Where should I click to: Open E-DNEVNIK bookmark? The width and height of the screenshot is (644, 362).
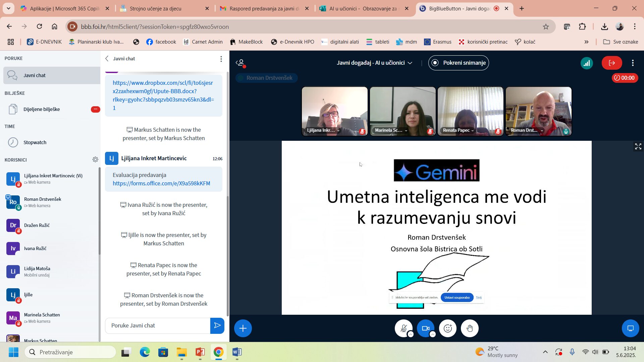(44, 42)
